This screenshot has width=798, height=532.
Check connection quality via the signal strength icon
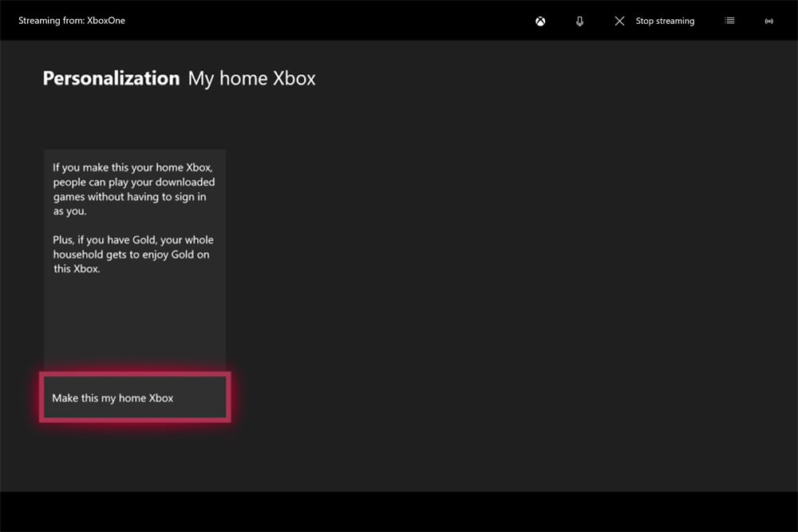pos(768,21)
